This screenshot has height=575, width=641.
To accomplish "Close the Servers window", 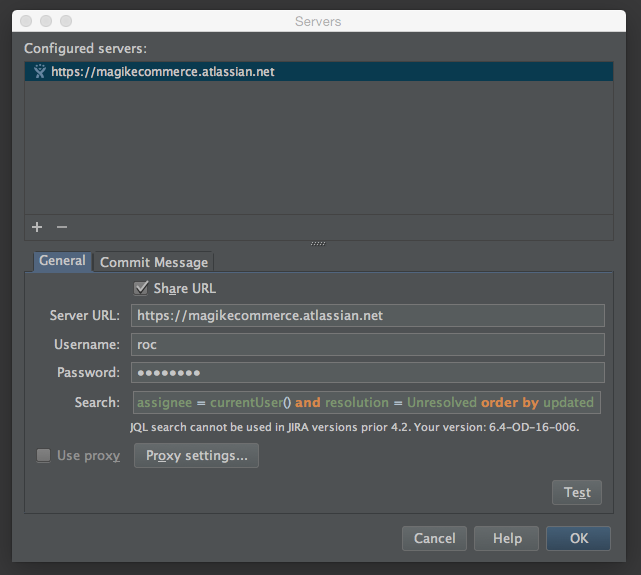I will tap(26, 21).
